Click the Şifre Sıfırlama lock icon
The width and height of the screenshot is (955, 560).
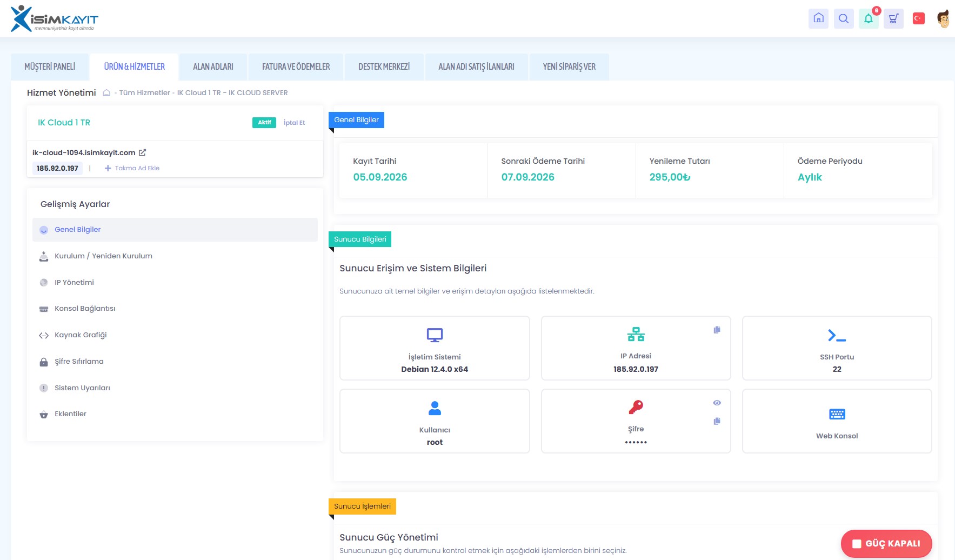click(x=44, y=362)
